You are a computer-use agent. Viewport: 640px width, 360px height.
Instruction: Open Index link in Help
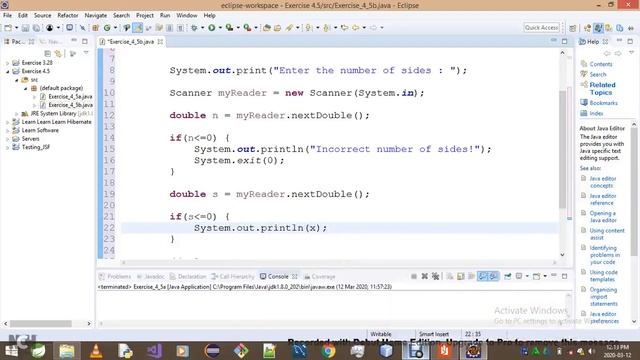(x=596, y=113)
